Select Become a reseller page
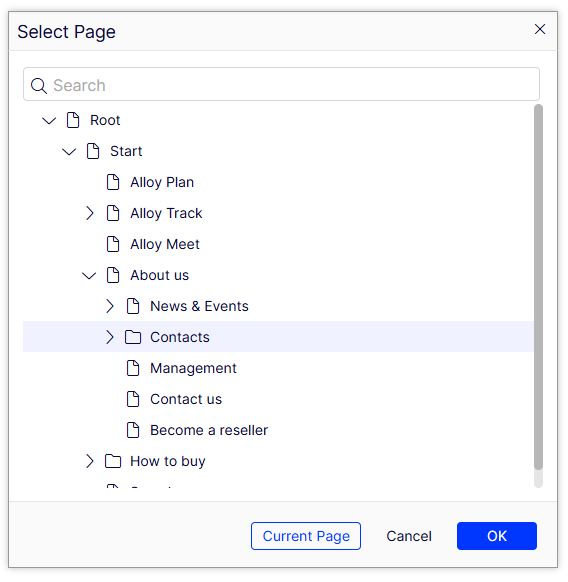This screenshot has width=568, height=582. (209, 430)
